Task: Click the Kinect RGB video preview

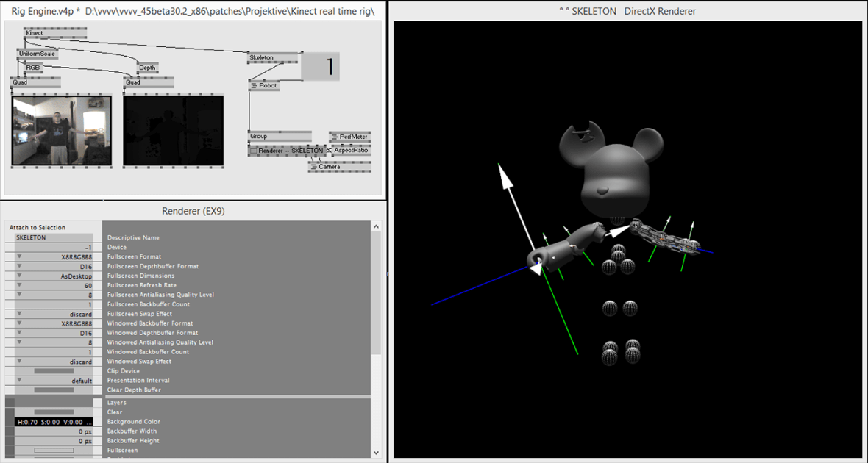Action: (x=62, y=131)
